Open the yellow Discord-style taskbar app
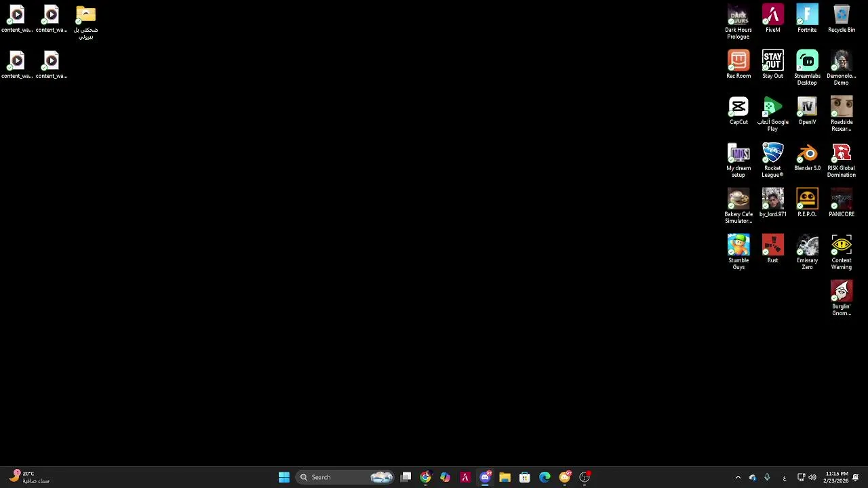The image size is (868, 488). (565, 477)
